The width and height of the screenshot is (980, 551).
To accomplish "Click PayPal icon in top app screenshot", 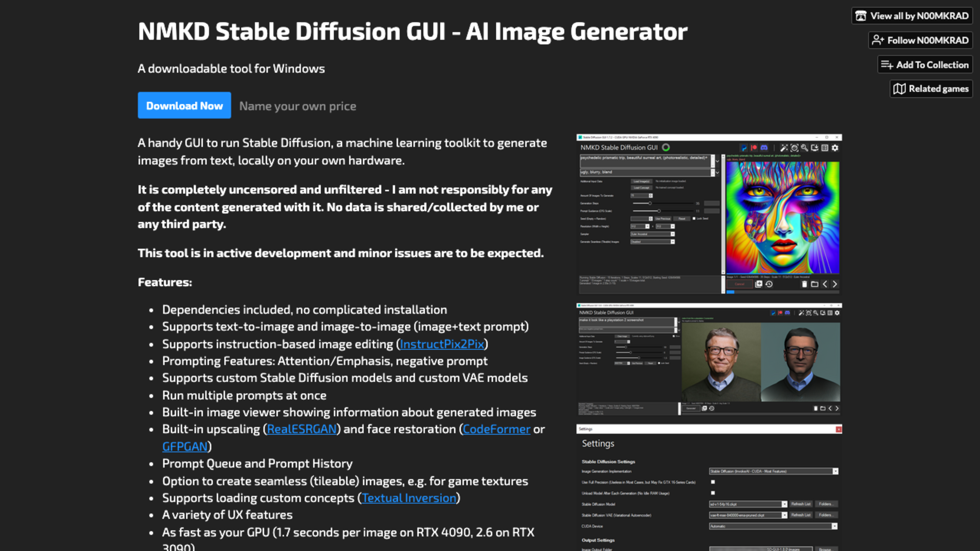I will (x=744, y=148).
